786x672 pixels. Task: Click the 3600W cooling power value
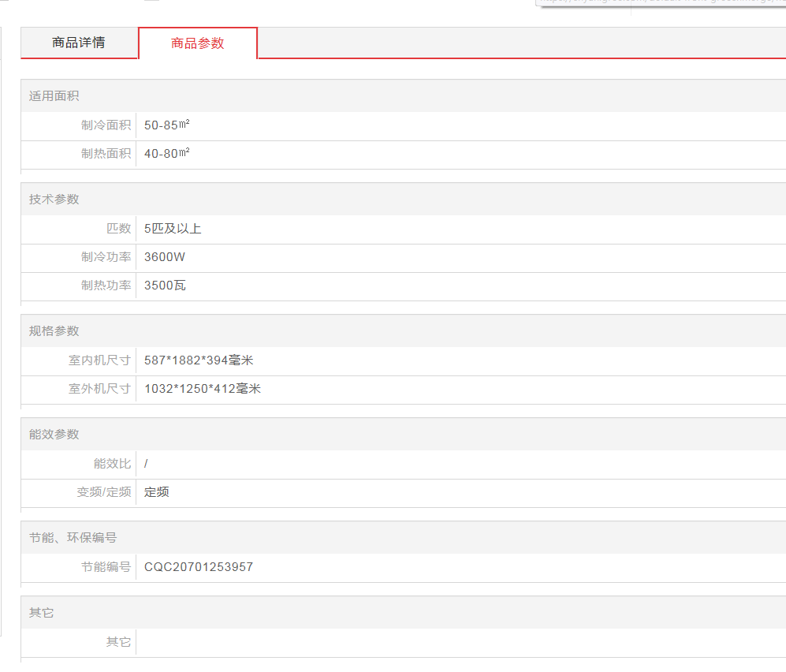pos(165,257)
